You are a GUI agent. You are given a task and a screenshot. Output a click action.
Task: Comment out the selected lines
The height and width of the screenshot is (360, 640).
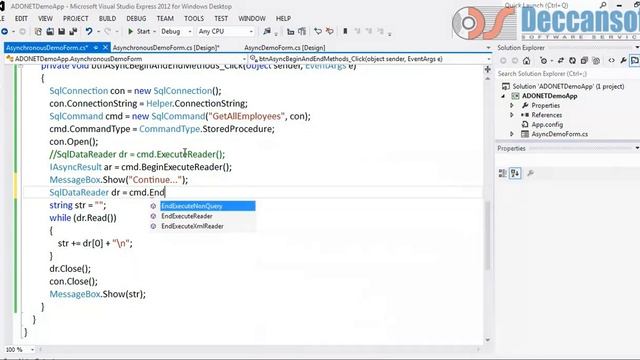point(318,31)
